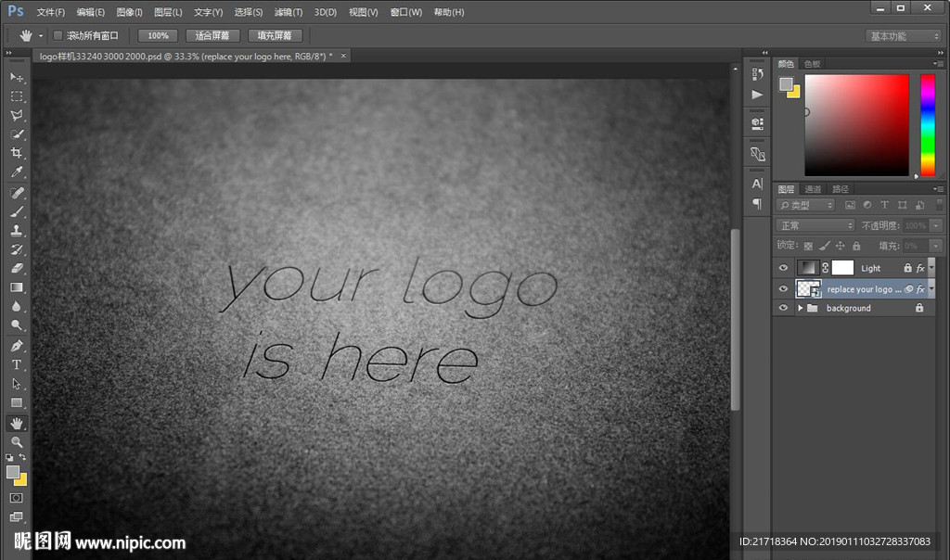The image size is (950, 560).
Task: Toggle adjustment layer filter
Action: coord(867,205)
